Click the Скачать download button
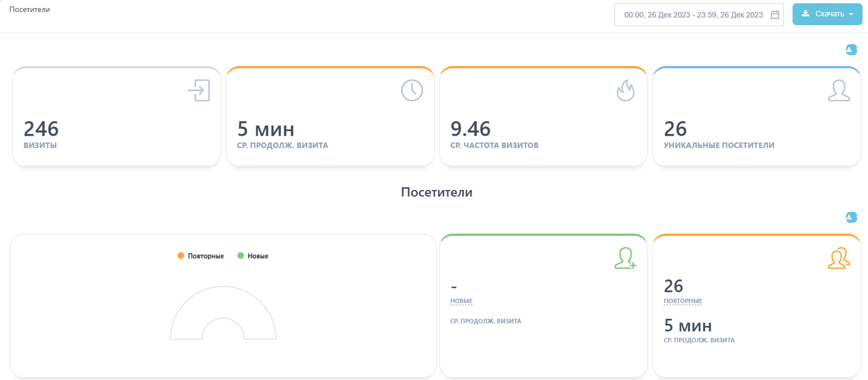868x380 pixels. 827,14
